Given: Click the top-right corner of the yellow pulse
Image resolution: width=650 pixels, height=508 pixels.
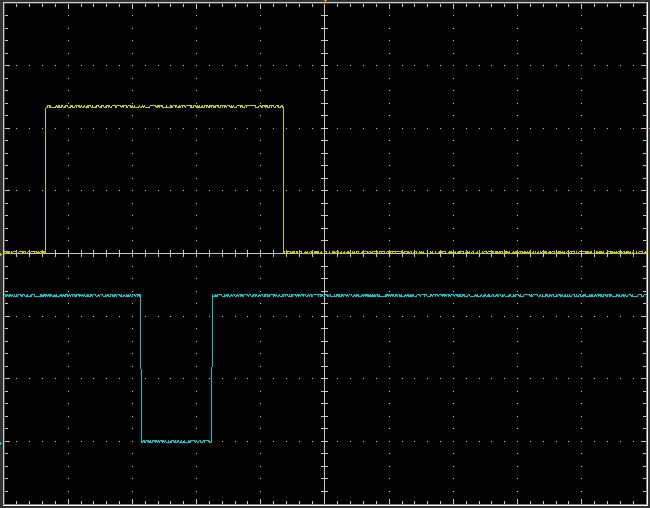Looking at the screenshot, I should pyautogui.click(x=284, y=107).
